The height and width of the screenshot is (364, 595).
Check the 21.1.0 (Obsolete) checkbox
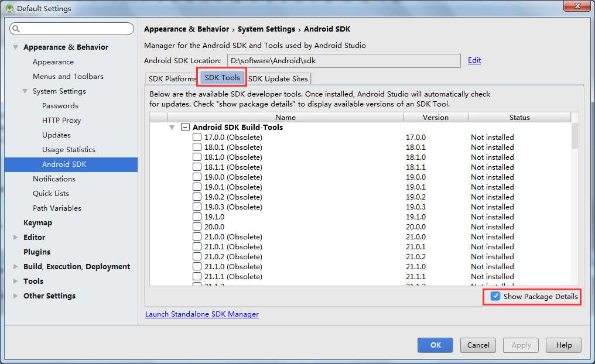point(197,266)
